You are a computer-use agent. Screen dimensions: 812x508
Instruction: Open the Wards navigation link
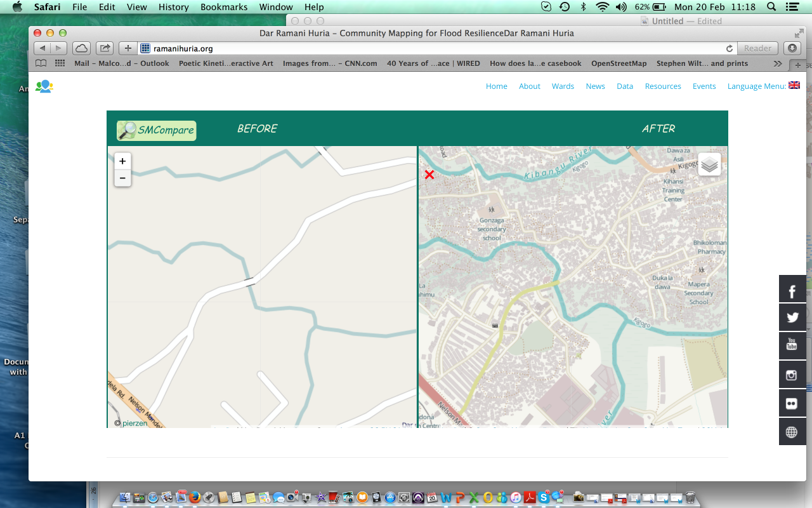click(563, 86)
